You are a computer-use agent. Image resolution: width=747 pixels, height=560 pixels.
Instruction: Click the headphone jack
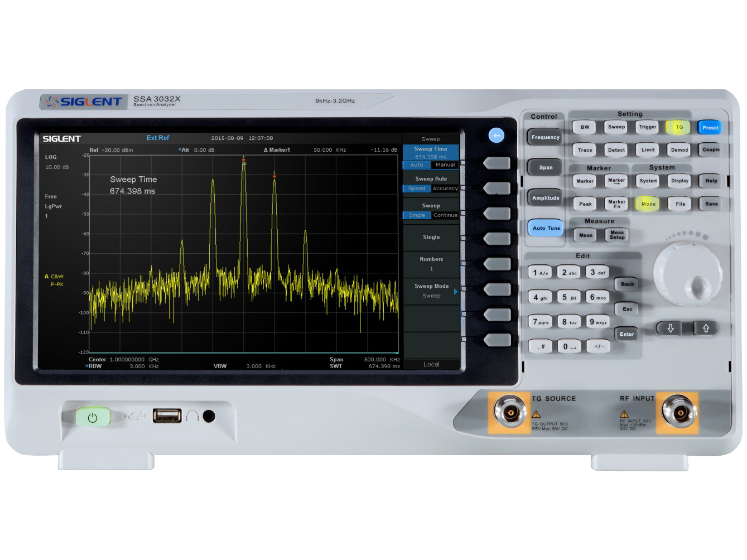coord(209,416)
